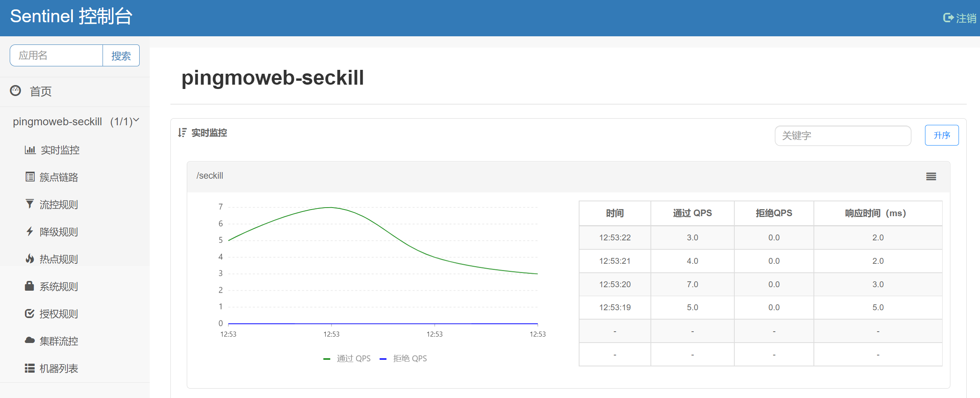The image size is (980, 398).
Task: Open 系统规则 using the lock icon
Action: click(30, 286)
